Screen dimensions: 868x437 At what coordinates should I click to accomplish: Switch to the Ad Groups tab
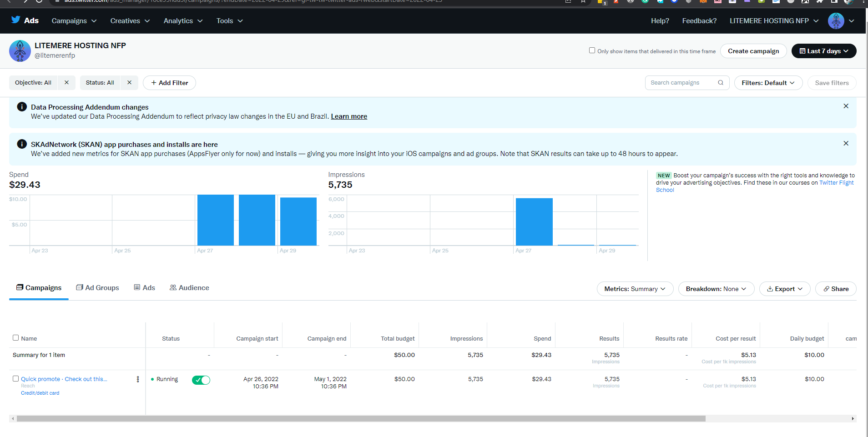[98, 288]
